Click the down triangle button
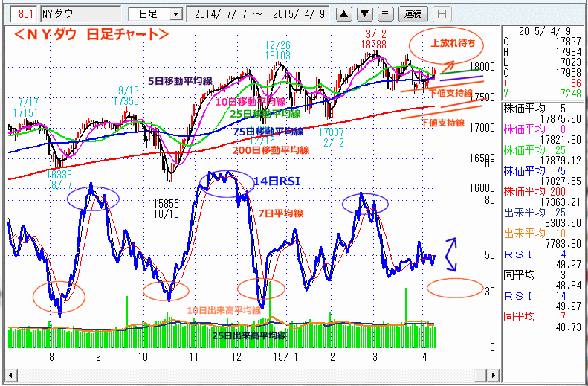Screen dimensions: 588x386 click(365, 15)
